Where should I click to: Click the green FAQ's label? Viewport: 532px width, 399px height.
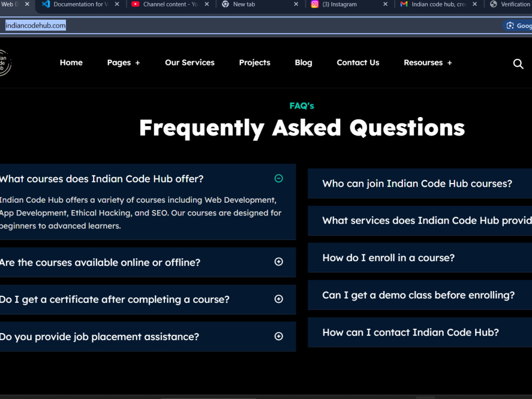pos(302,106)
